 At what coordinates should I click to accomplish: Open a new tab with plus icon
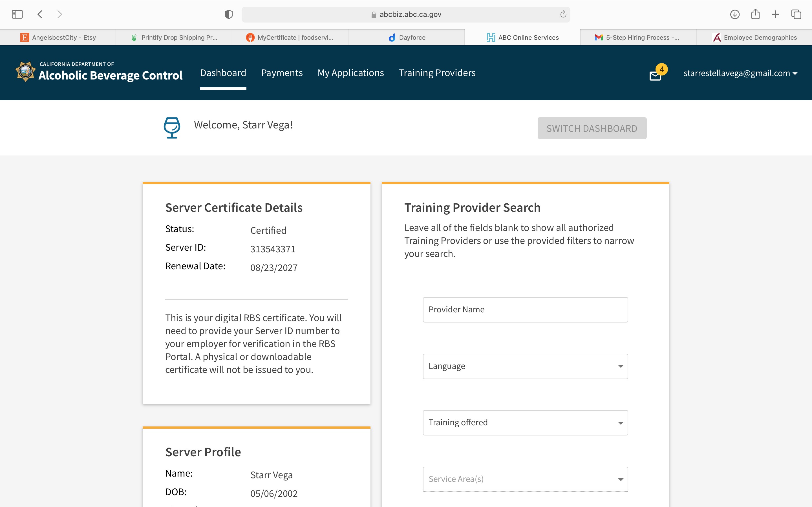point(775,14)
